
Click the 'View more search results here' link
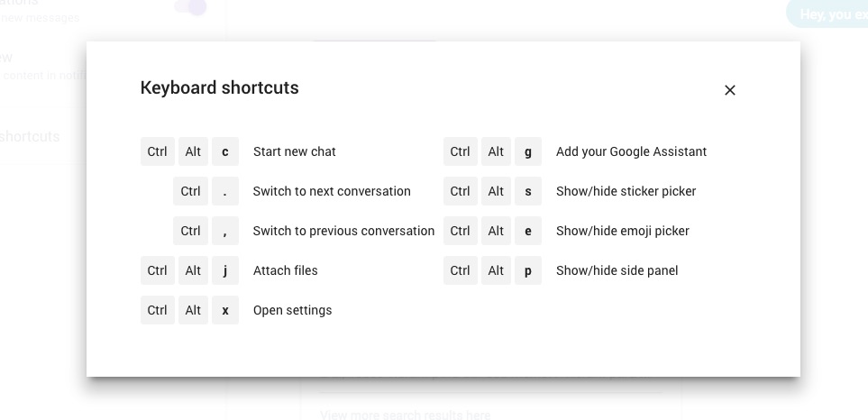[x=405, y=415]
